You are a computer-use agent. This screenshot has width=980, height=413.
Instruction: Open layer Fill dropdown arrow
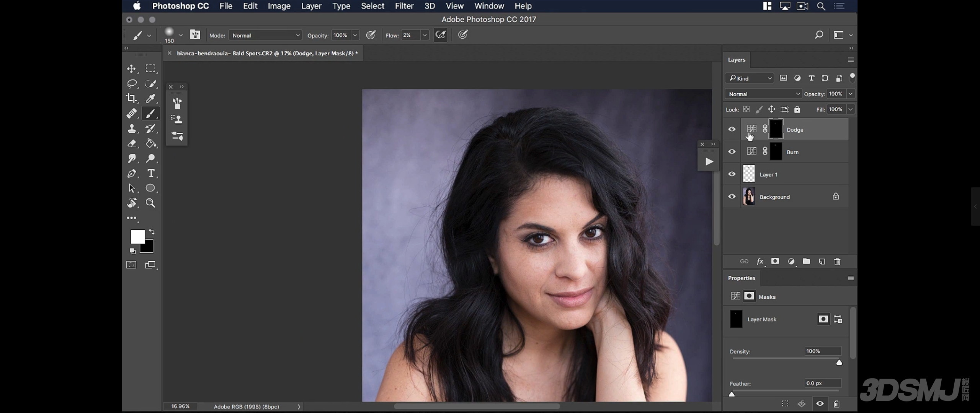851,109
